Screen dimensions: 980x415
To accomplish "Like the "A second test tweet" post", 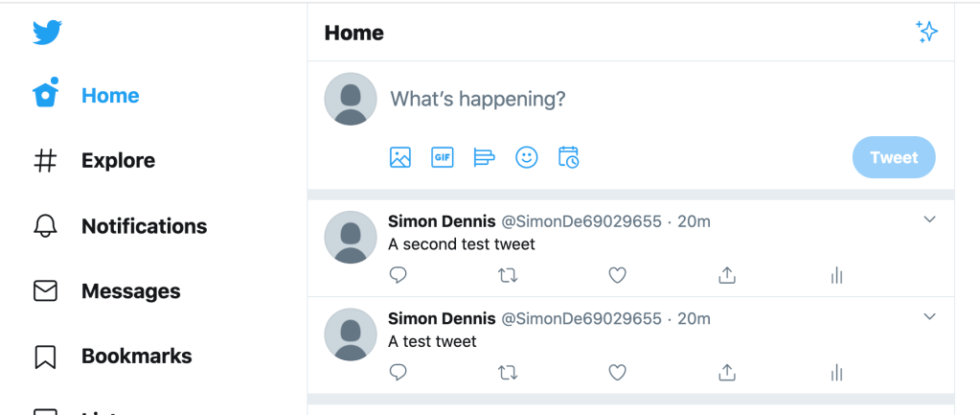I will 618,275.
